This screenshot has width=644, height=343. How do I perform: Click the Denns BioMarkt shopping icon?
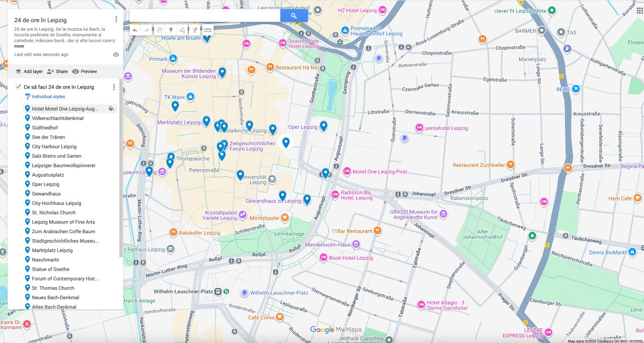tap(632, 252)
